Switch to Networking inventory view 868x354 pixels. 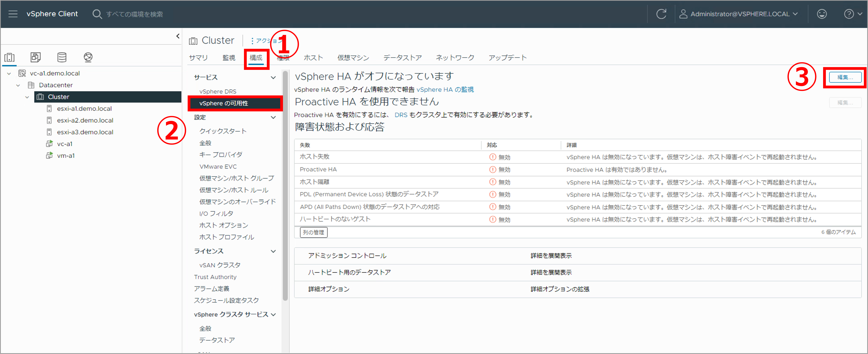coord(88,57)
